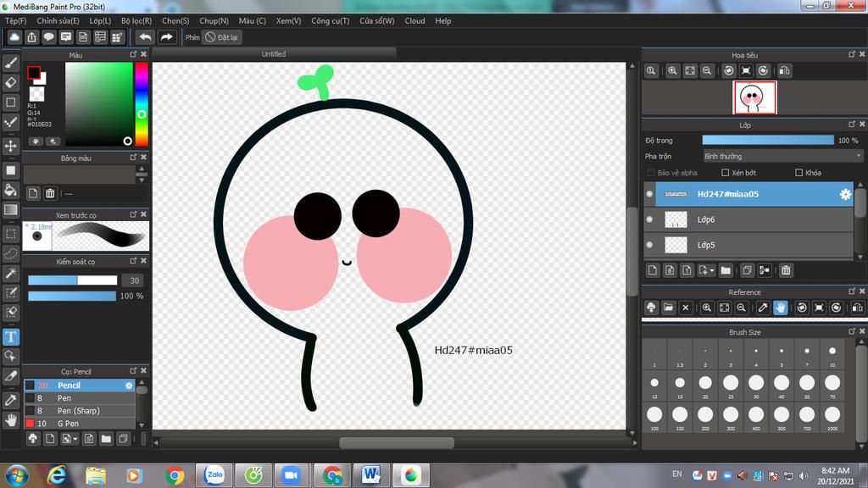Hide the Lớp6 layer visibility
Screen dimensions: 868x488
(650, 219)
